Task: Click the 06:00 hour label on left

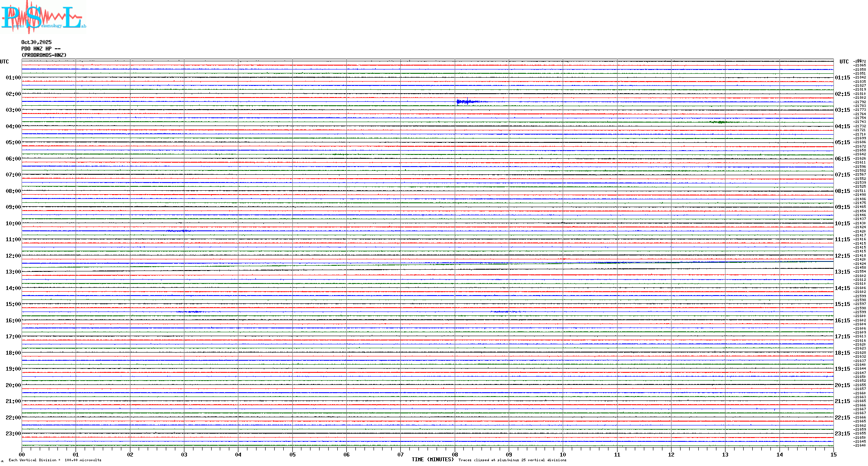Action: 13,159
